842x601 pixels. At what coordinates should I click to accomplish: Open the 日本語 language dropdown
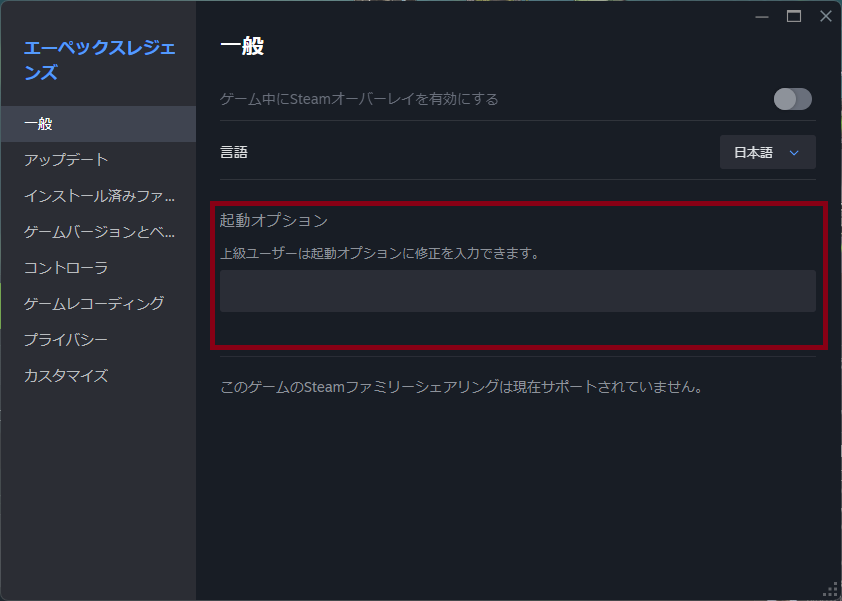click(x=767, y=153)
